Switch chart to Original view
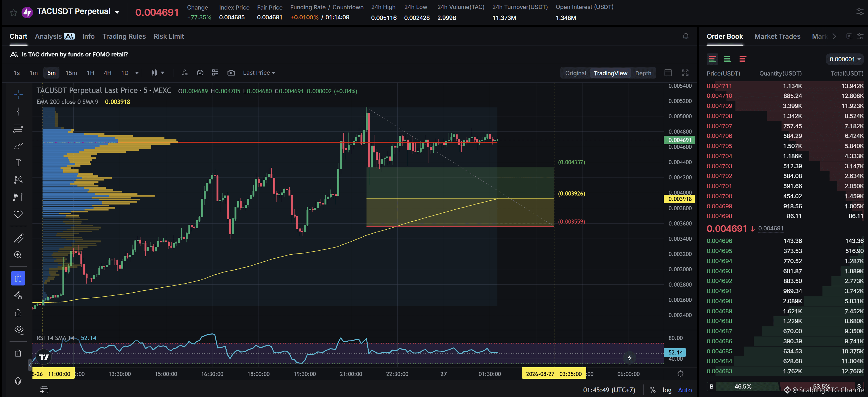This screenshot has width=868, height=397. point(575,73)
